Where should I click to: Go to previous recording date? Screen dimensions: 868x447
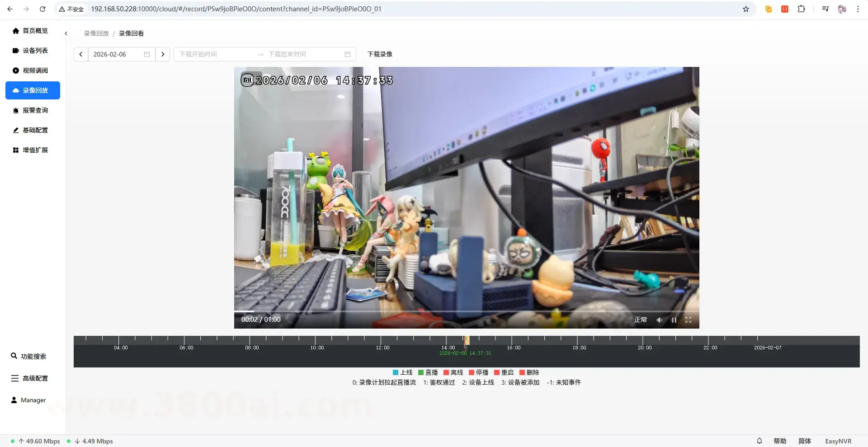[x=81, y=54]
